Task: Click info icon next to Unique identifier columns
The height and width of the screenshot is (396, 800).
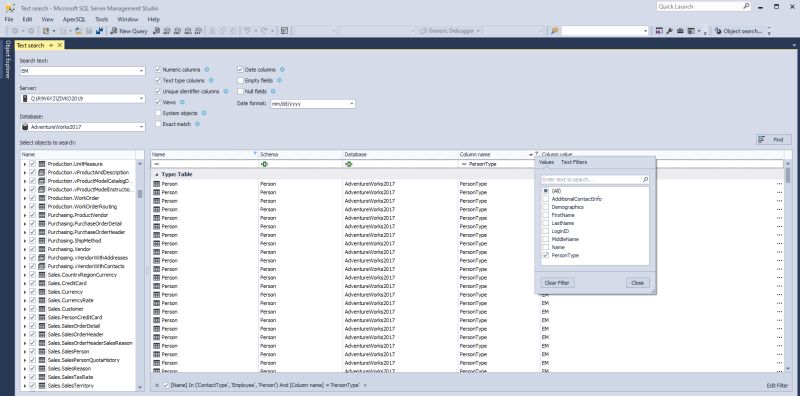Action: (226, 91)
